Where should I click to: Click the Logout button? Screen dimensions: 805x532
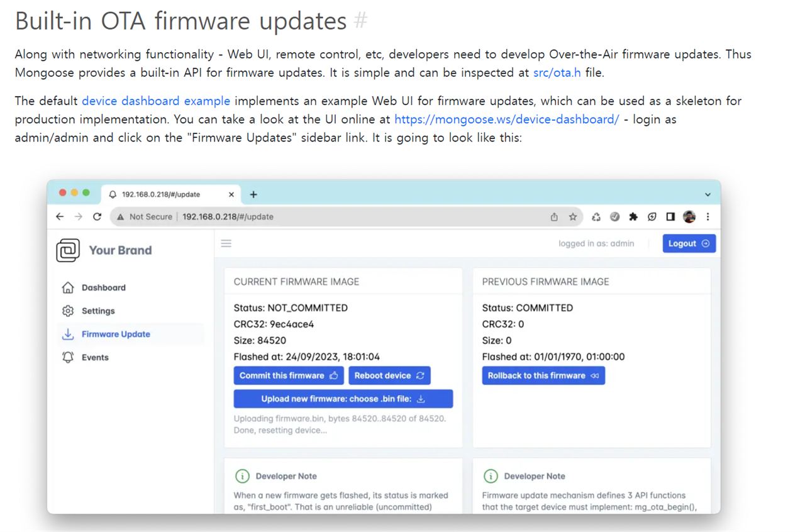[689, 243]
